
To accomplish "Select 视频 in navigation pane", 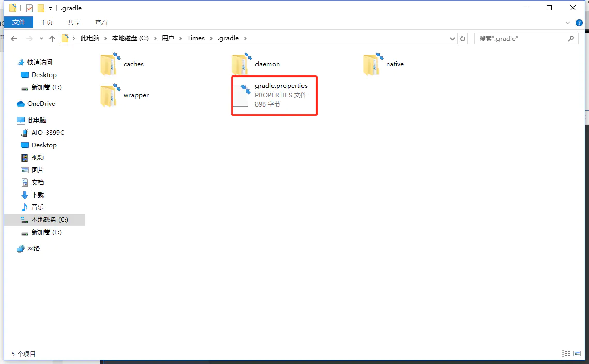I will 38,157.
